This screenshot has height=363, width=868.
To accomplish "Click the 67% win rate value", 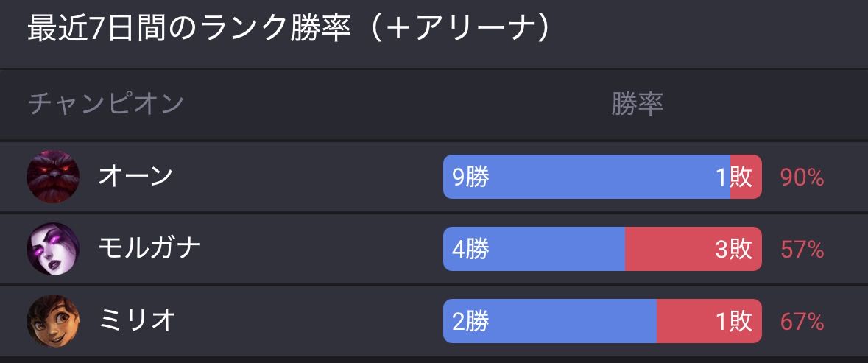I will coord(802,321).
